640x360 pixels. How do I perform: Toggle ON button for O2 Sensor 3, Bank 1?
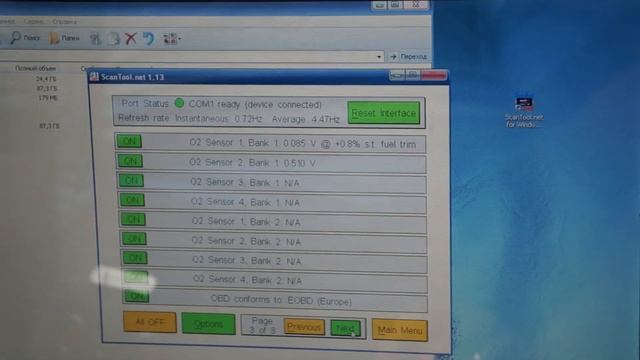pyautogui.click(x=131, y=180)
